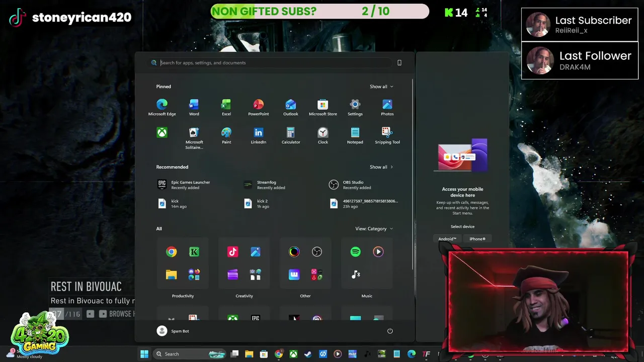
Task: Open Media Player in the Music group
Action: coord(378,252)
